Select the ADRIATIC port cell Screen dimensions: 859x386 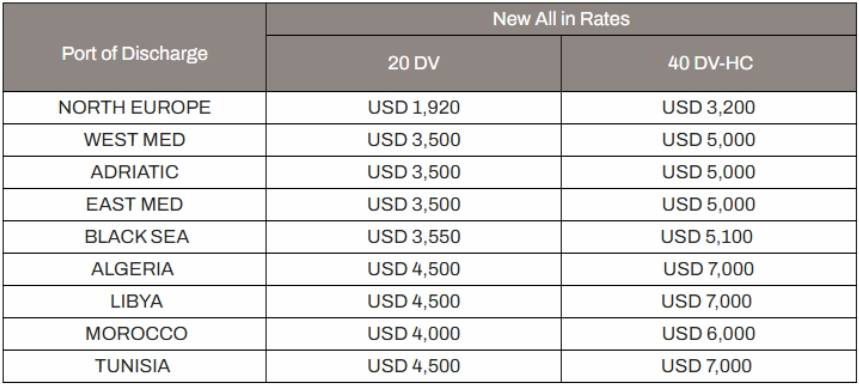coord(134,172)
